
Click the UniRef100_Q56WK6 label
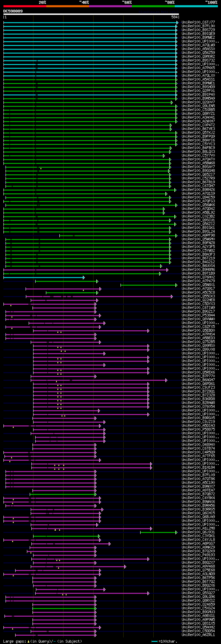point(198,205)
